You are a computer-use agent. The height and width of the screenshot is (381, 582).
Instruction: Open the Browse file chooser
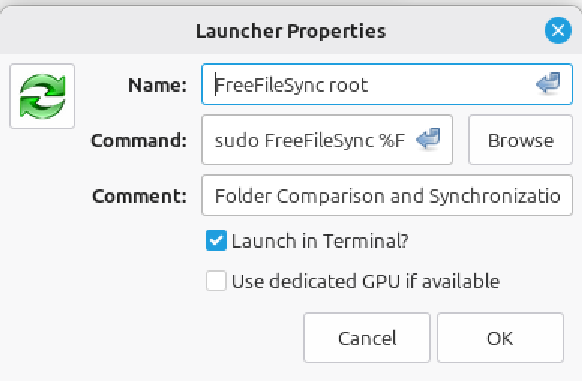pyautogui.click(x=520, y=140)
